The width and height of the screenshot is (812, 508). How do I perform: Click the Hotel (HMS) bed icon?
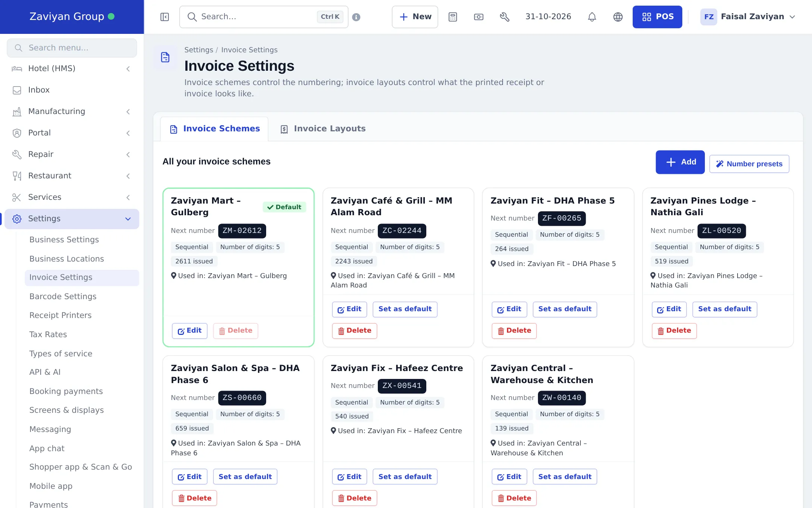click(x=17, y=68)
